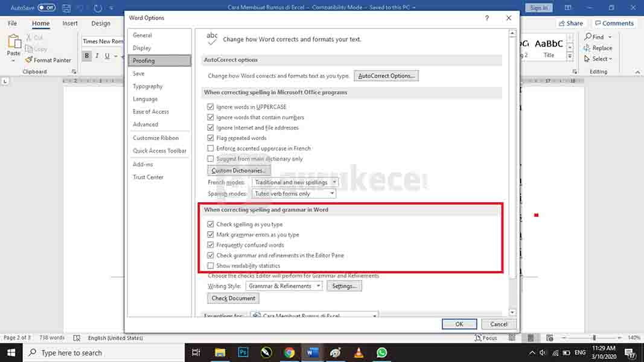Click the Type here to search box
Screen dimensions: 644x362
104,352
